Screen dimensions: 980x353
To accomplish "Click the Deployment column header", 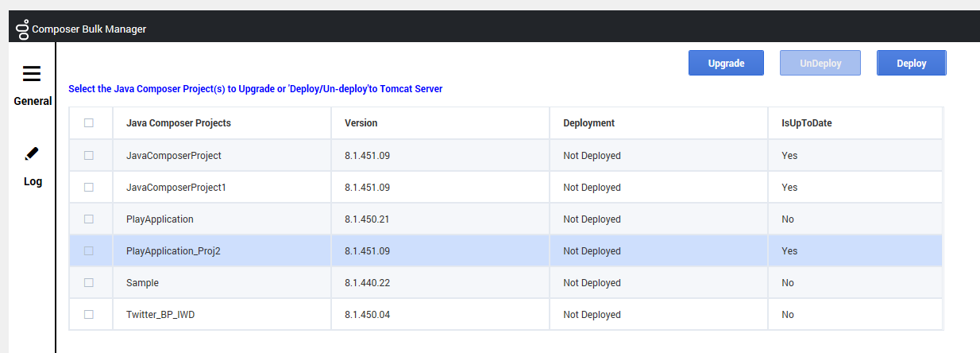I will [588, 123].
